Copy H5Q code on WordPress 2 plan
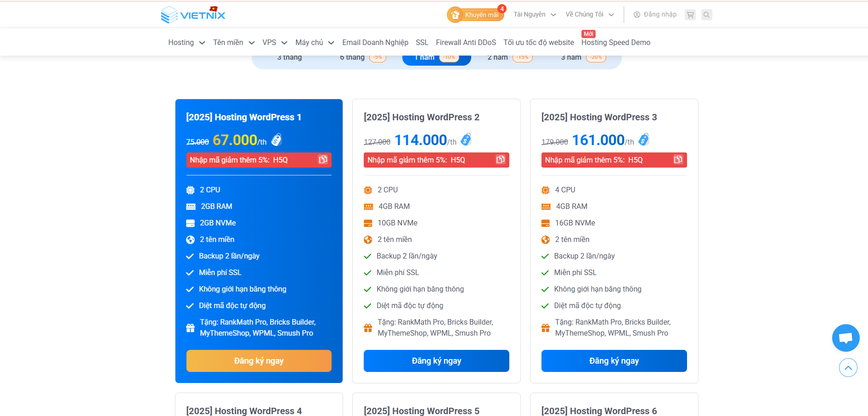This screenshot has width=868, height=416. [x=500, y=159]
